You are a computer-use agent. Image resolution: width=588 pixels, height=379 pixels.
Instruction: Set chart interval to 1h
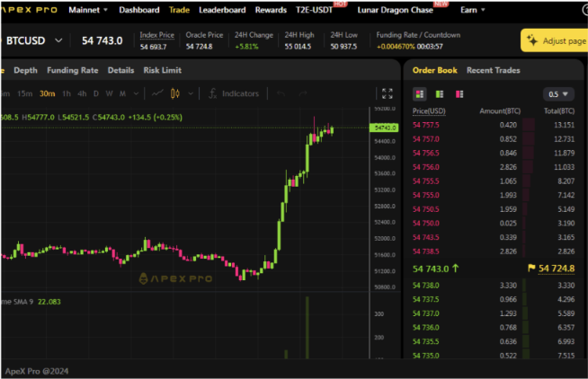pos(67,93)
